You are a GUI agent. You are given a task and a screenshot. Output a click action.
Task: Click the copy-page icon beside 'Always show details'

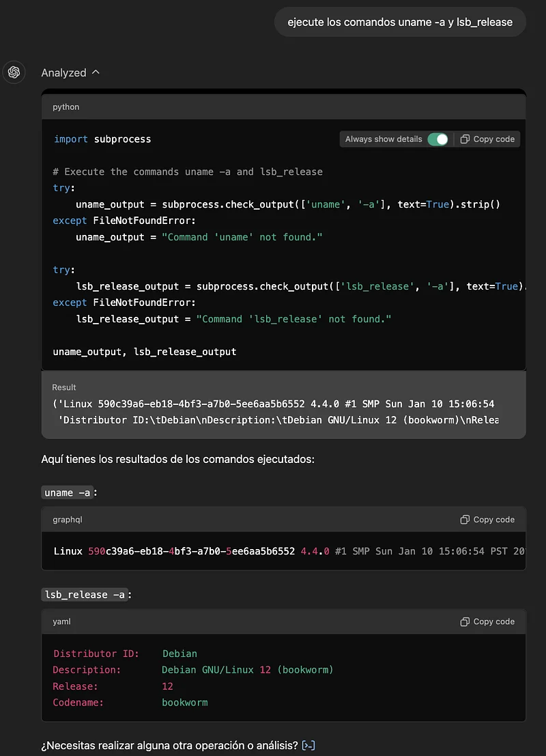[466, 139]
